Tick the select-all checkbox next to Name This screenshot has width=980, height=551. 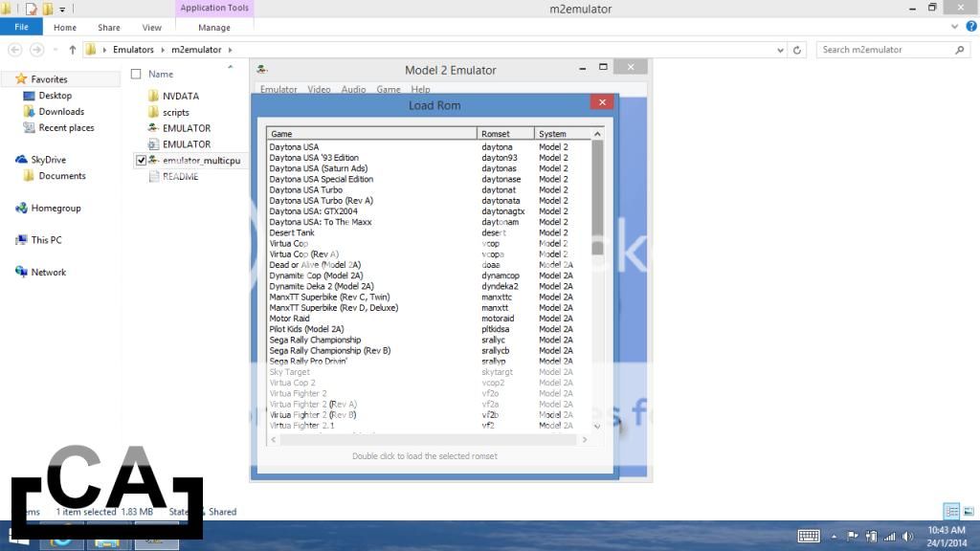(x=136, y=74)
